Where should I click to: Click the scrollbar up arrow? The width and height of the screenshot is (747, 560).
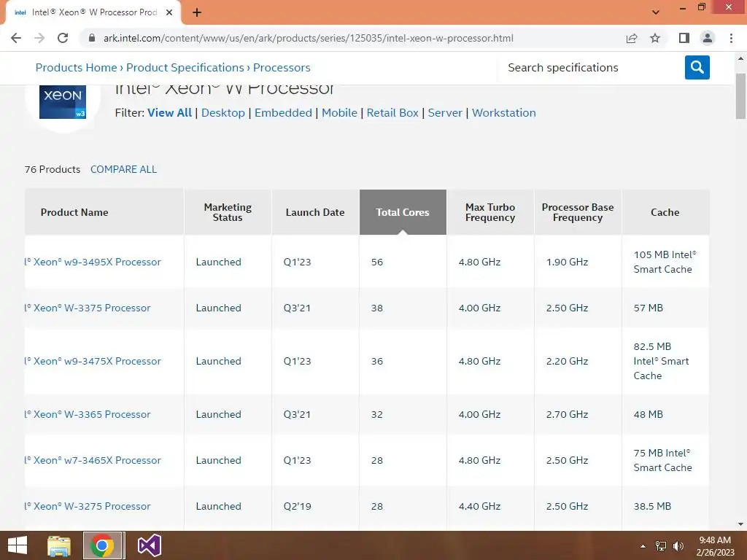coord(740,58)
